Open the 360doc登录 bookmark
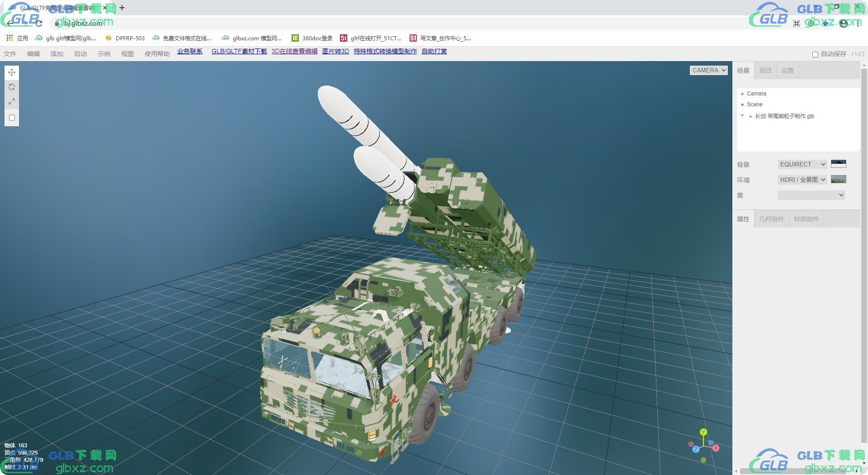 coord(312,38)
